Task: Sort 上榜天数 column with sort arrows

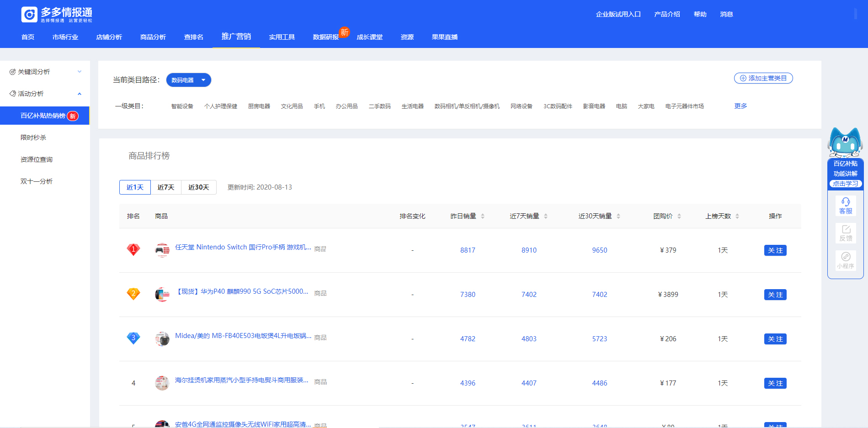Action: [x=737, y=216]
